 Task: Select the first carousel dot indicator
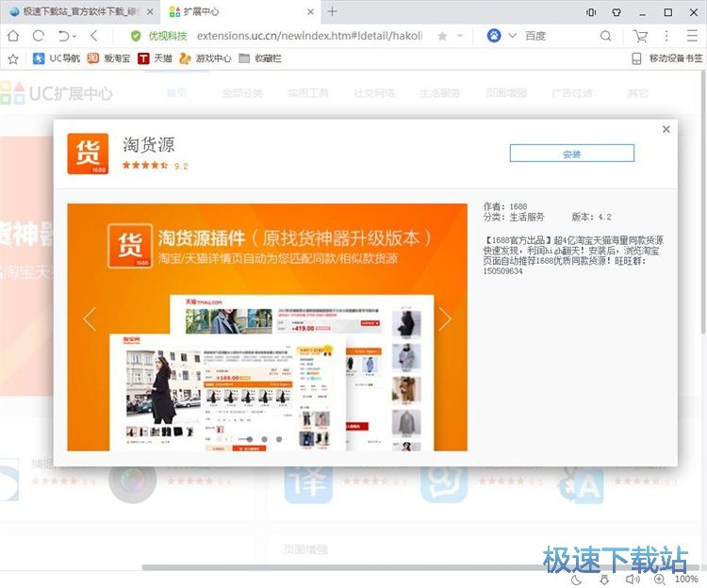250,439
